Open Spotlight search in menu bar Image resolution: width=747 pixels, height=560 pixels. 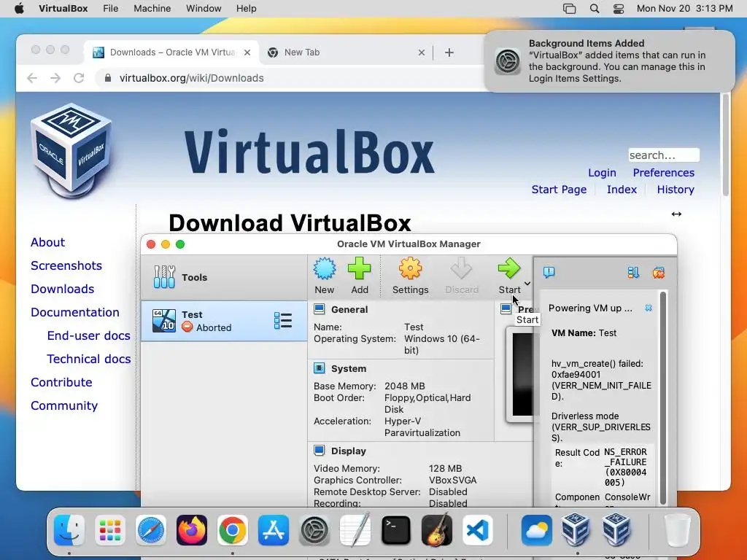pos(594,9)
